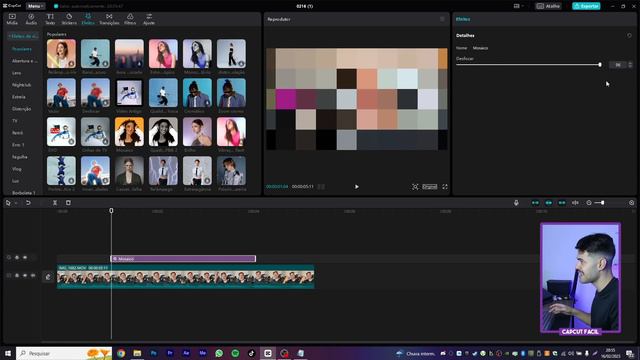Viewport: 640px width, 360px height.
Task: Select the Efeitos tab
Action: pos(88,19)
